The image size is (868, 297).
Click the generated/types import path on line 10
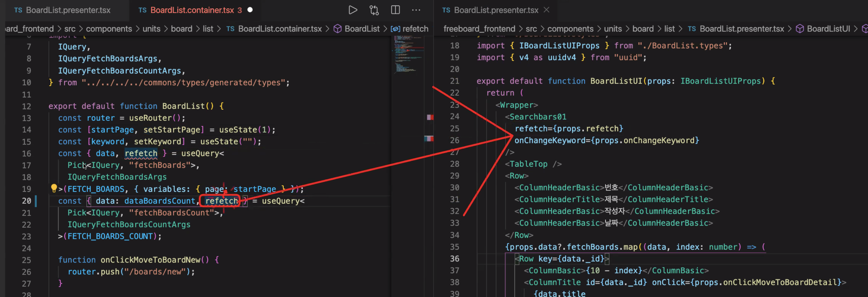point(184,83)
